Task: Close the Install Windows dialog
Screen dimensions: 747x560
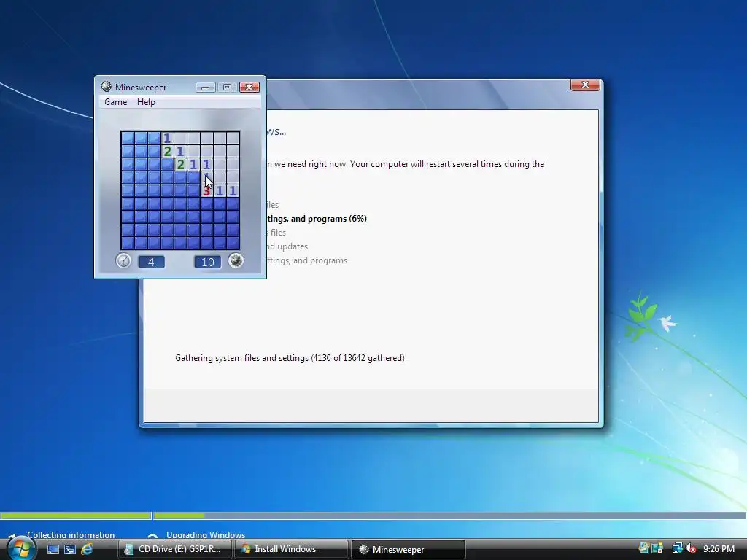Action: point(585,85)
